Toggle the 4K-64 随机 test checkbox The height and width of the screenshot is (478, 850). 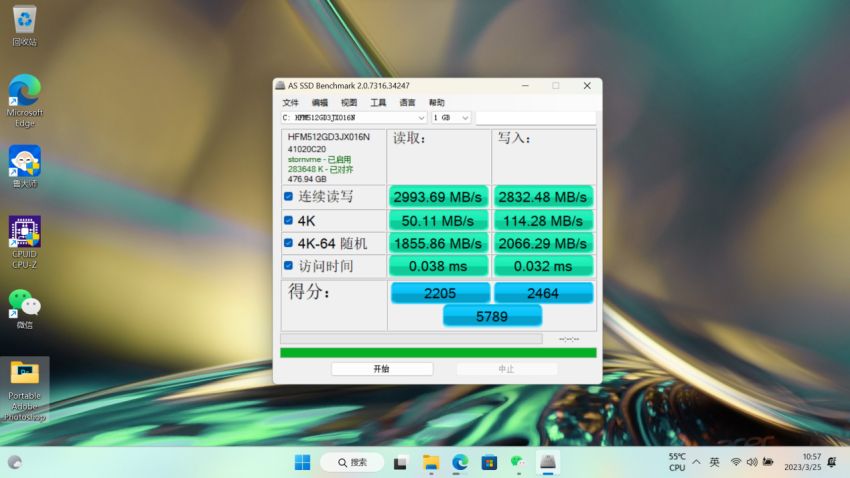click(x=289, y=243)
